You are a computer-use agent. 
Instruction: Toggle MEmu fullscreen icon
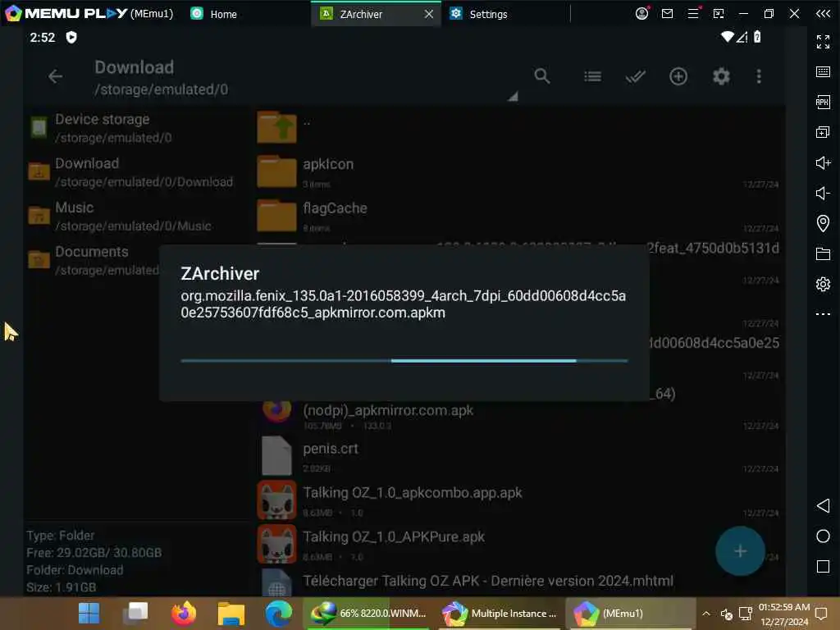coord(823,41)
